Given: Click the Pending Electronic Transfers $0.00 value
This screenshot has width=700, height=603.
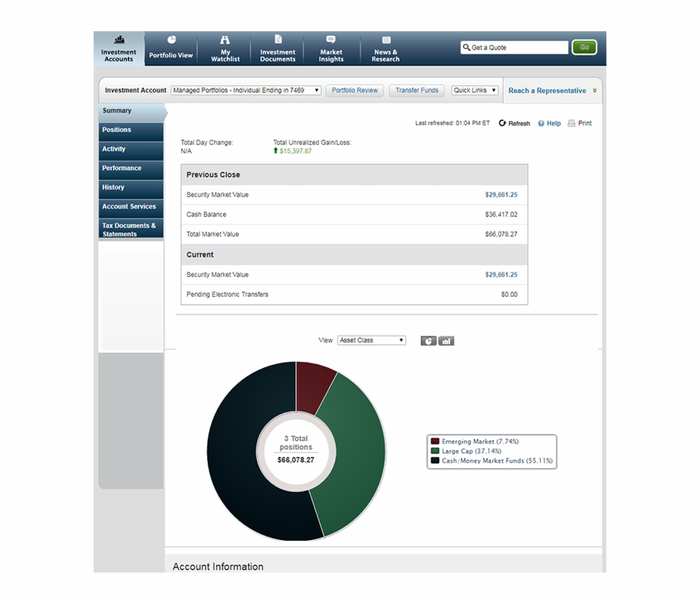Looking at the screenshot, I should pos(509,295).
